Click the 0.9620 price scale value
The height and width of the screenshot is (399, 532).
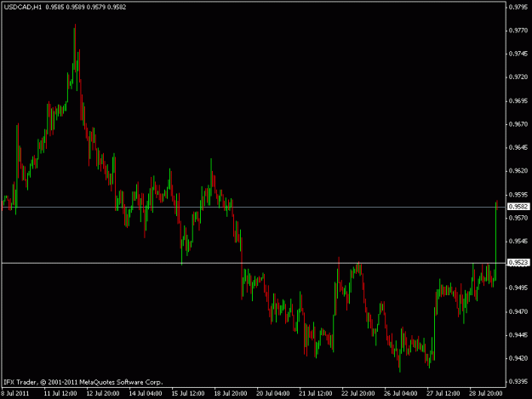[x=518, y=171]
